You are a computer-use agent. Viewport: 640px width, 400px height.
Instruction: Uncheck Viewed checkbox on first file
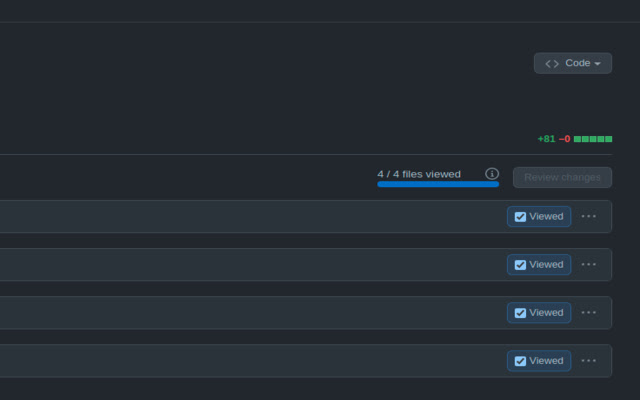pyautogui.click(x=520, y=217)
